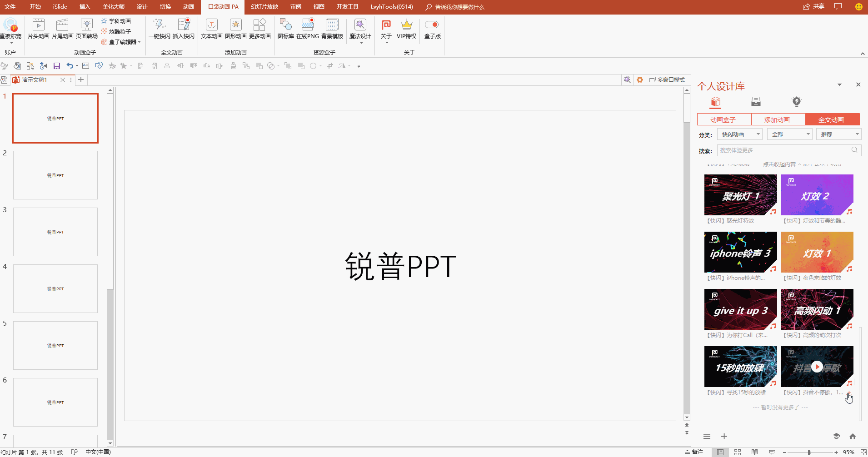This screenshot has width=868, height=457.
Task: Click the graduation cap icon in design library
Action: pyautogui.click(x=836, y=437)
